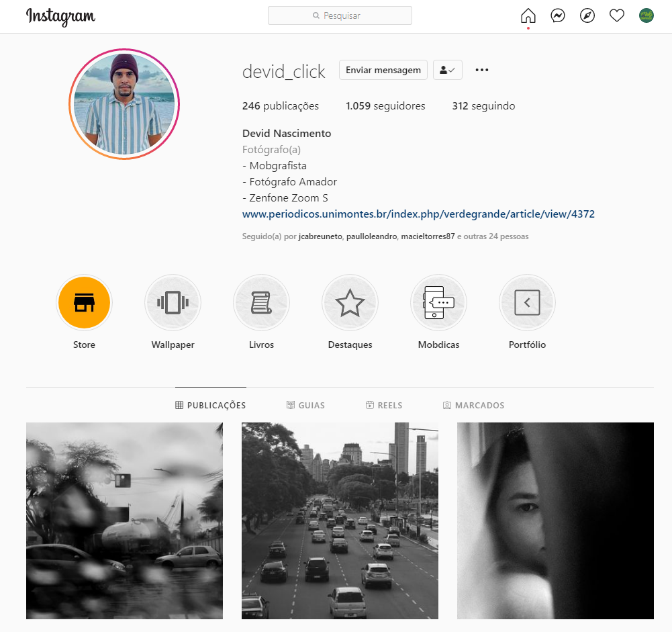Open the periodicos.unimontes.br bio link
Image resolution: width=672 pixels, height=632 pixels.
click(418, 214)
